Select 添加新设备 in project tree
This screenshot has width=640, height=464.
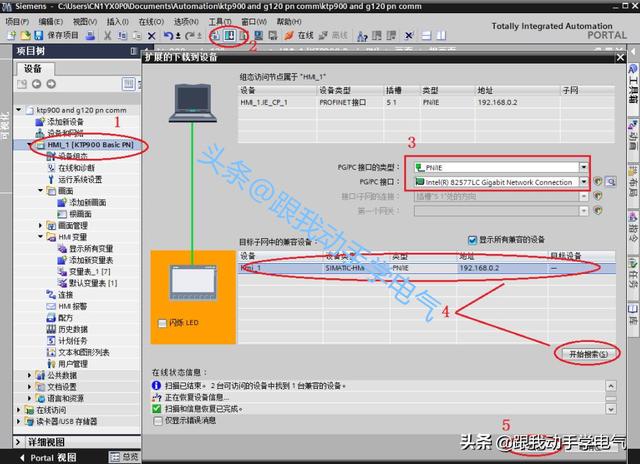[x=65, y=122]
